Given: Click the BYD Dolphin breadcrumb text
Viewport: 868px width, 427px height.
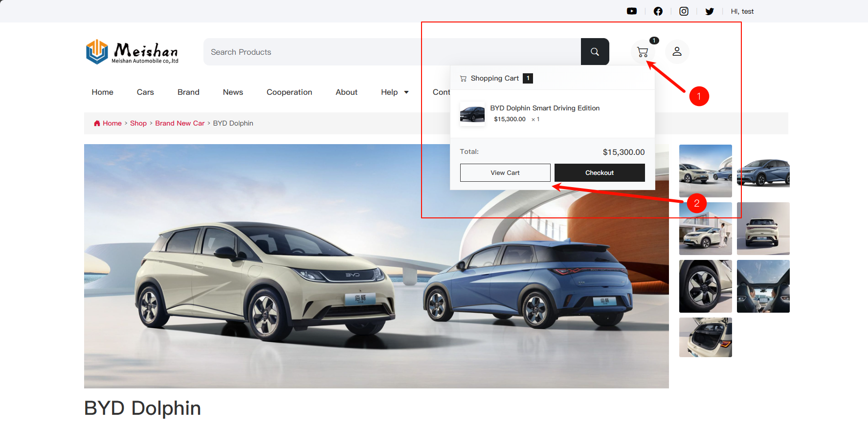Looking at the screenshot, I should click(x=233, y=123).
